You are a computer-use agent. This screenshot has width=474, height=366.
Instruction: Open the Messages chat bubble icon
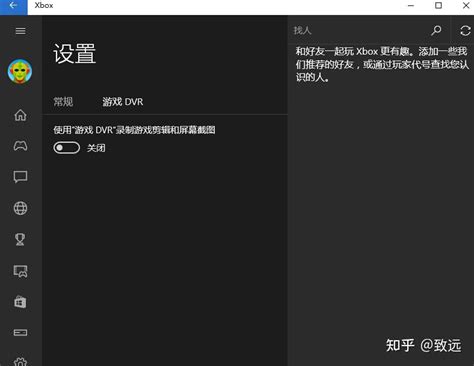[x=20, y=177]
